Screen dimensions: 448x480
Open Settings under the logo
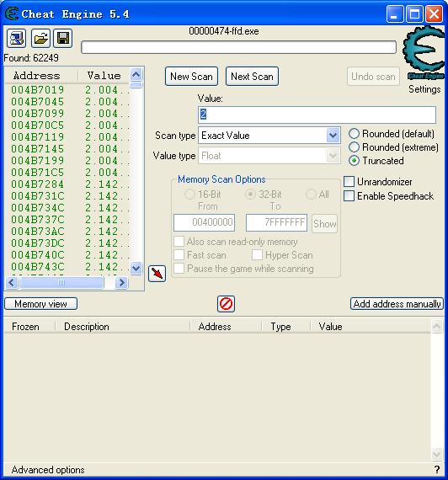[424, 89]
